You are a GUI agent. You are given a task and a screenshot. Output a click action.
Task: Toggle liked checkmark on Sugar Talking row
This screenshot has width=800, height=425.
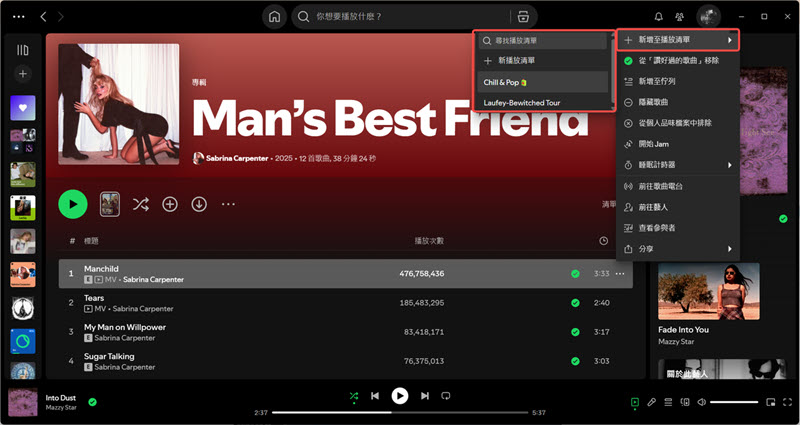point(576,361)
